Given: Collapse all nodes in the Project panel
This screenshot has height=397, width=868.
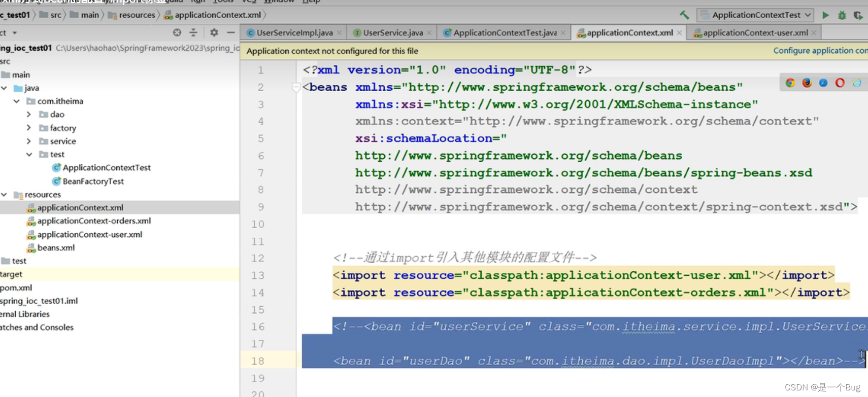Looking at the screenshot, I should click(193, 32).
